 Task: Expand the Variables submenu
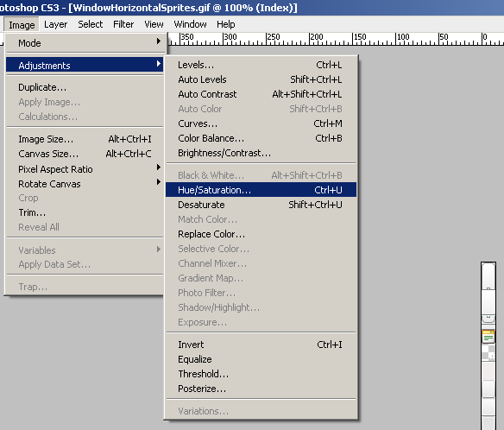pyautogui.click(x=85, y=250)
